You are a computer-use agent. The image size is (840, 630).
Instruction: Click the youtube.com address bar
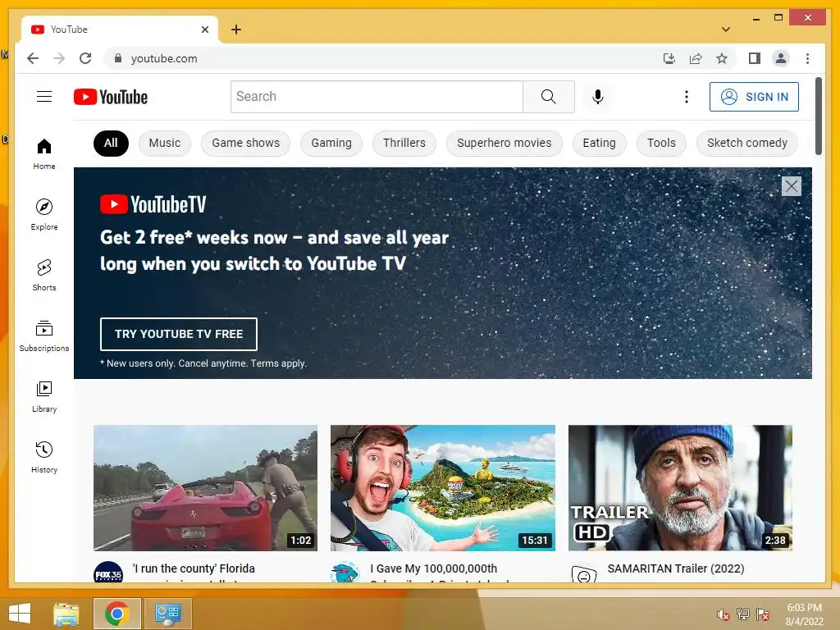(386, 58)
